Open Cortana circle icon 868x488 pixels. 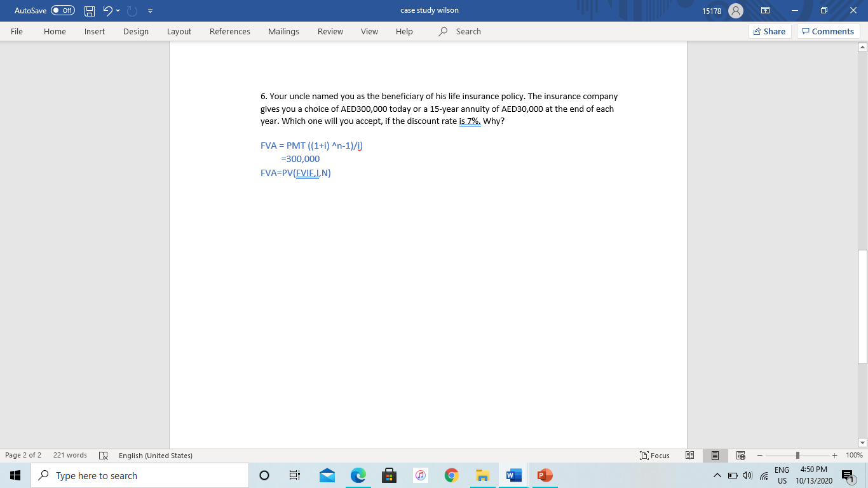[x=264, y=475]
